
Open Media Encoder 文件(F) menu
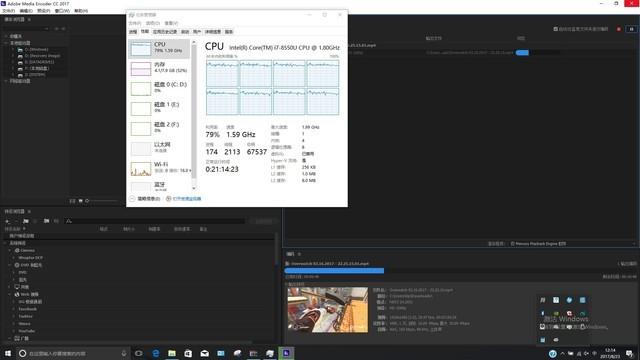[x=9, y=11]
